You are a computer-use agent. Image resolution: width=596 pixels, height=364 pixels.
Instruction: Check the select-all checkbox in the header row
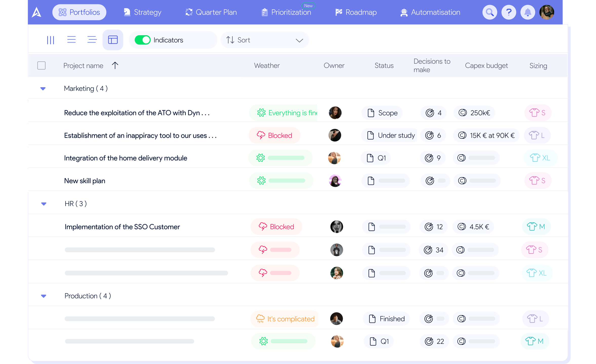(42, 65)
